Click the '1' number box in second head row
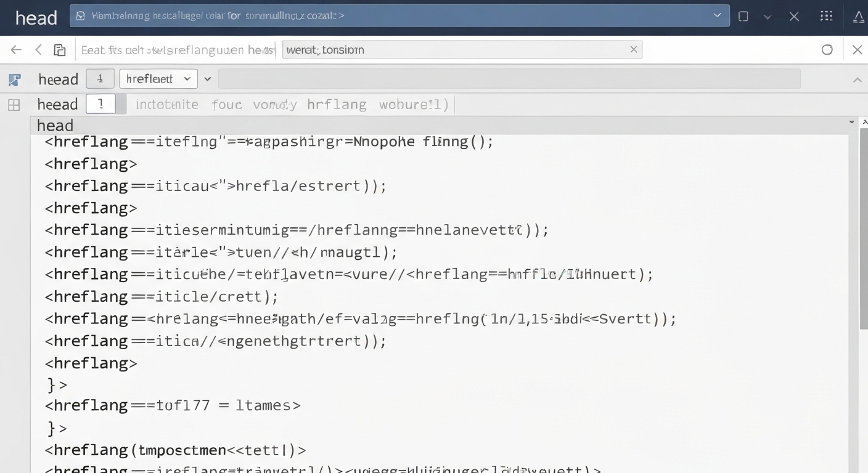The width and height of the screenshot is (868, 473). [x=100, y=104]
